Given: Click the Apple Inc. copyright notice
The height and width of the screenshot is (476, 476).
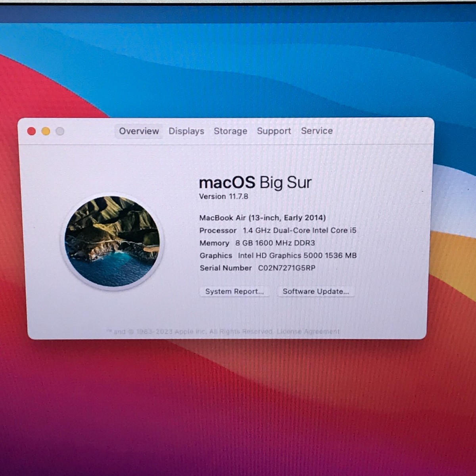Looking at the screenshot, I should 190,331.
